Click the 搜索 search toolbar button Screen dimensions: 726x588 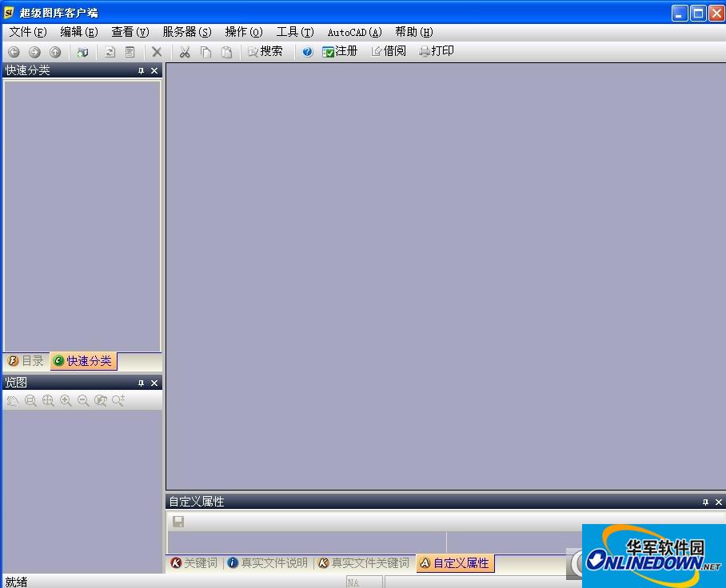(x=265, y=51)
